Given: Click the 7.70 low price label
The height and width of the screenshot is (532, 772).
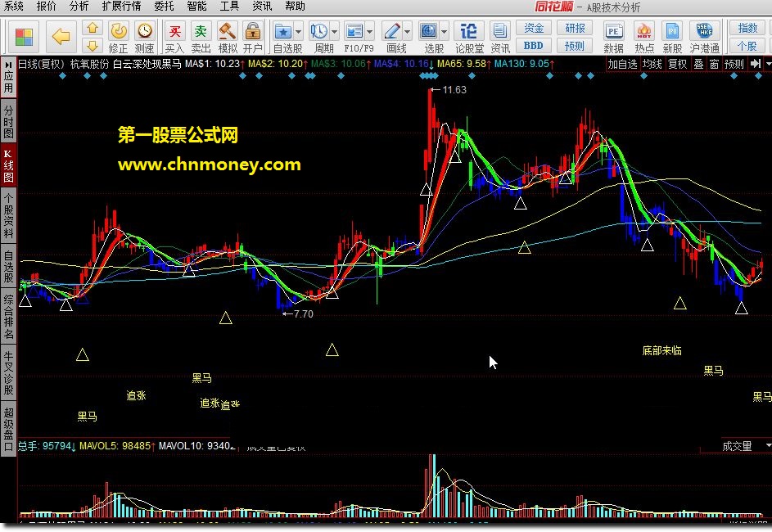Looking at the screenshot, I should point(303,314).
